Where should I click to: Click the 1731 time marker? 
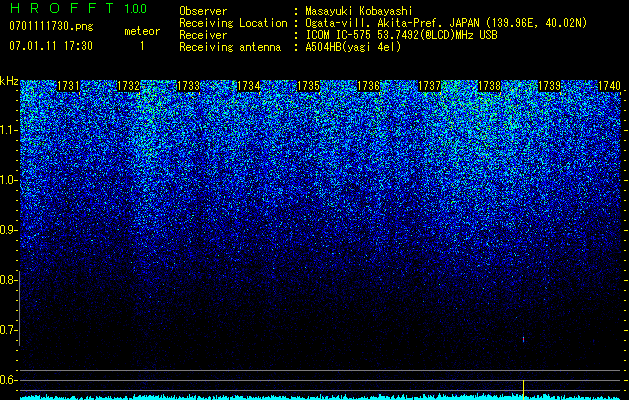coord(68,86)
